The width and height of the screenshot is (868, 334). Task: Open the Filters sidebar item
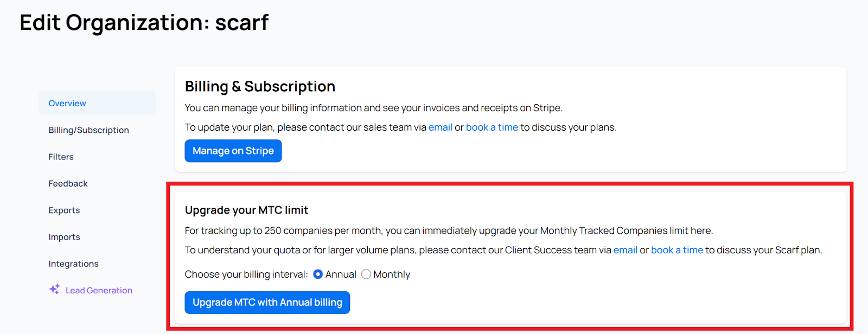click(x=61, y=157)
